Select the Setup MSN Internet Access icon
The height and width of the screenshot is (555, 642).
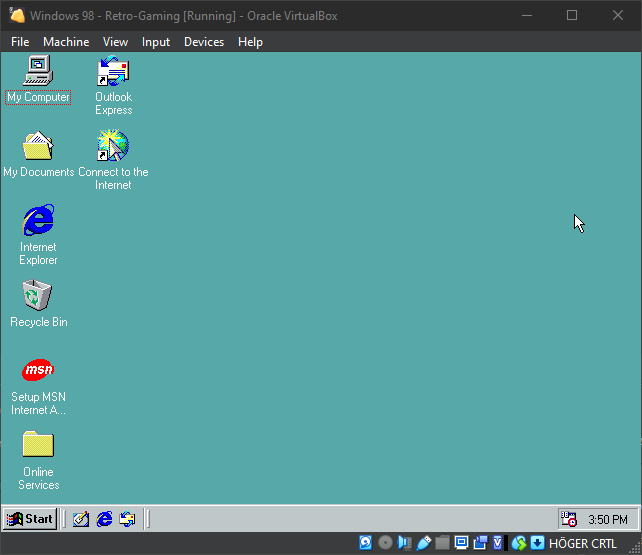[38, 371]
